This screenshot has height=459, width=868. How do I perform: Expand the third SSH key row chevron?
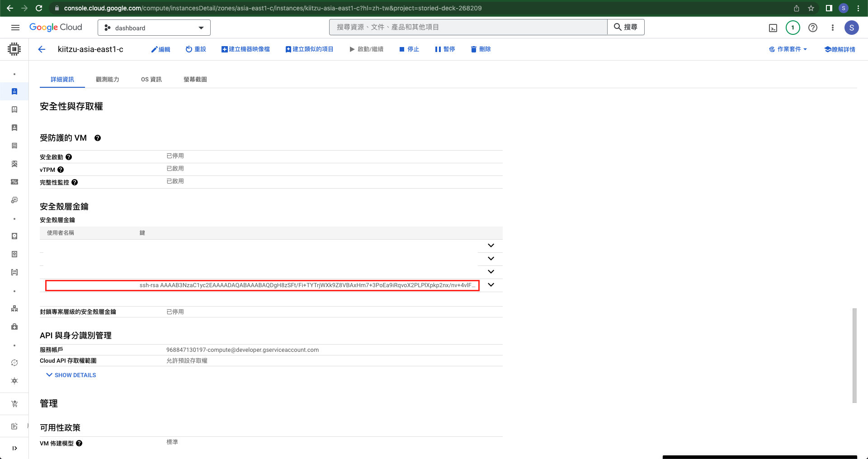(491, 272)
